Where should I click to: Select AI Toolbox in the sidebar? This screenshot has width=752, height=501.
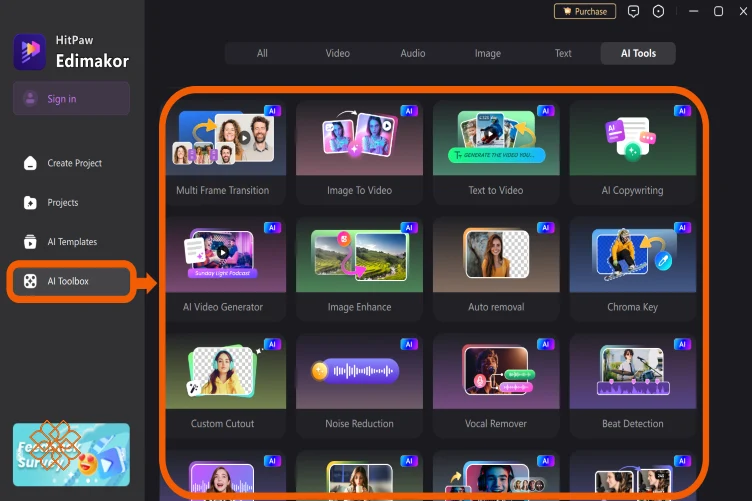71,281
